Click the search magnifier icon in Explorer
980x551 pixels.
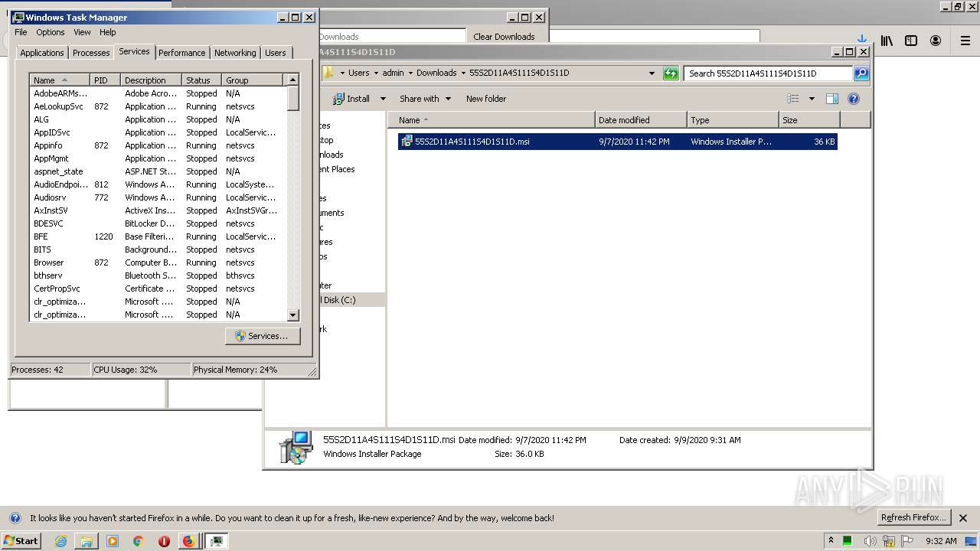tap(861, 73)
